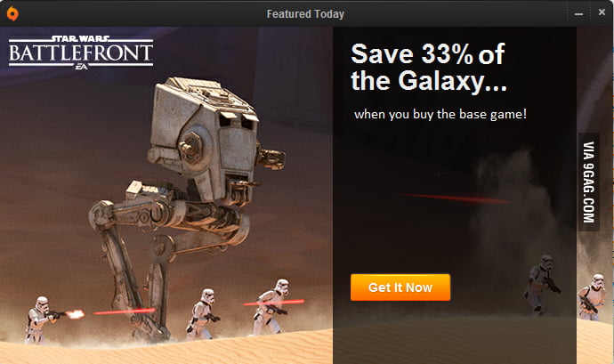Click the Featured Today title text
Viewport: 614px width, 364px height.
(x=305, y=14)
